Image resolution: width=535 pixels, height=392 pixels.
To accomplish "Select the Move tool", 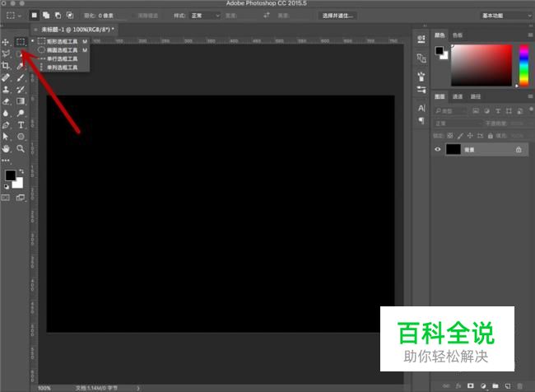I will click(6, 42).
